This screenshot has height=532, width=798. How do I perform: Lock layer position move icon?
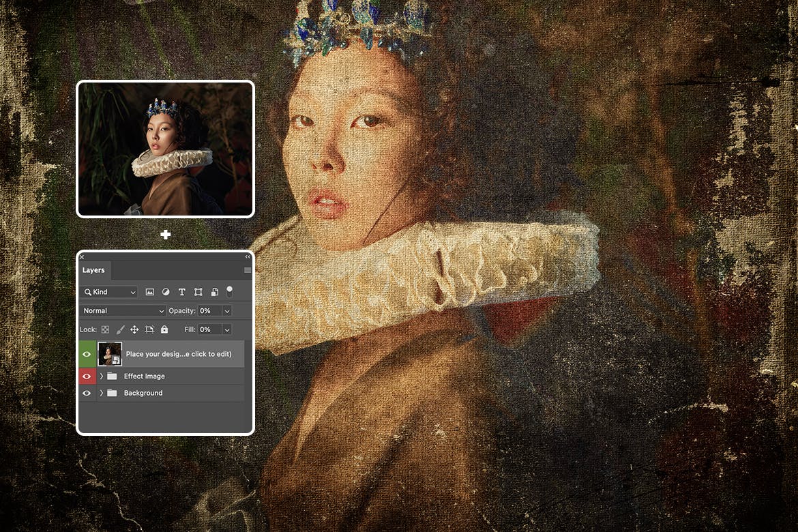(134, 329)
